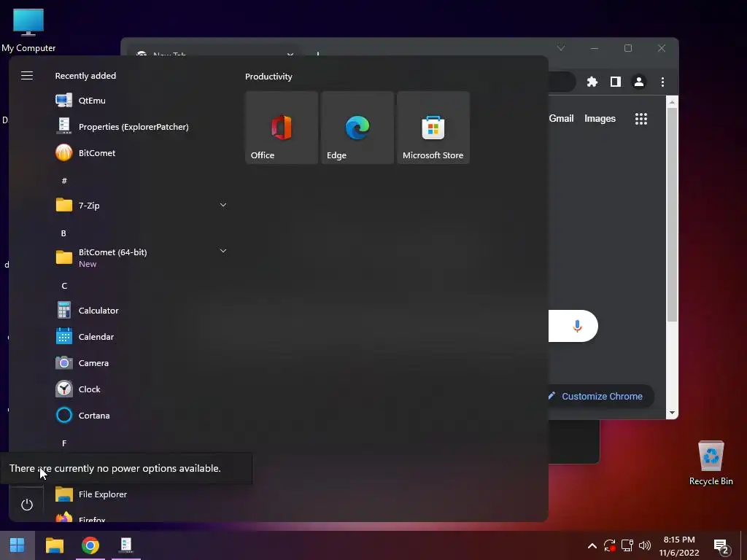The image size is (747, 560).
Task: Open the 7-Zip folder entry
Action: coord(141,205)
